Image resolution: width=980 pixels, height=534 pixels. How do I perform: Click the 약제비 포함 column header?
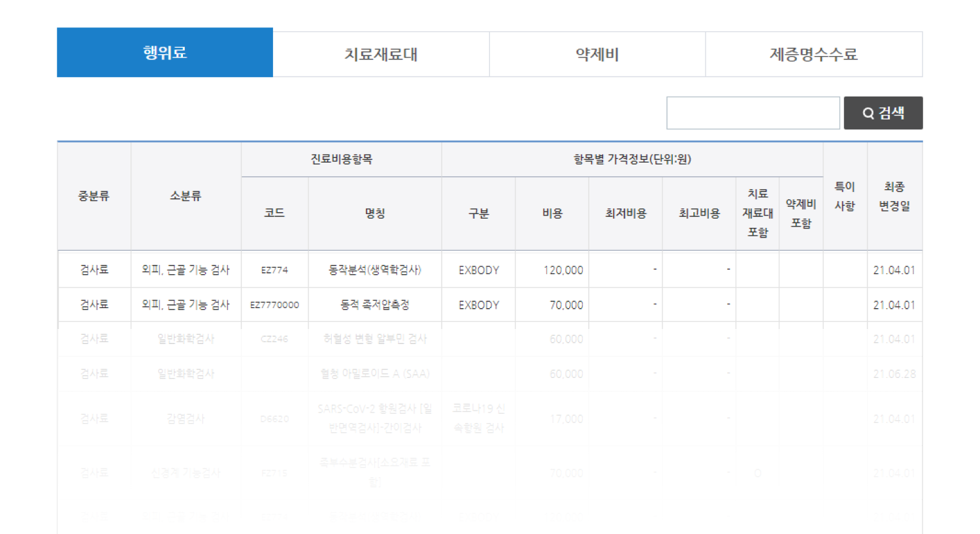[x=801, y=213]
